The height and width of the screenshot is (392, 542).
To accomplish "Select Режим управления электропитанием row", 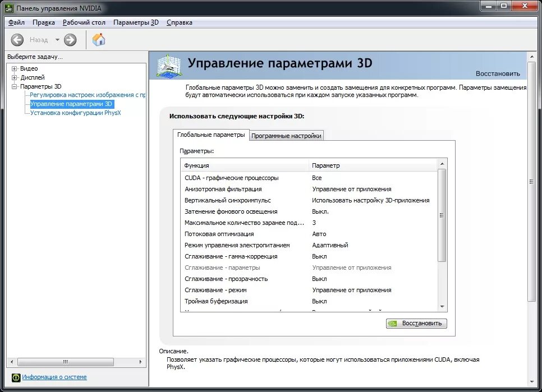I will pyautogui.click(x=309, y=245).
